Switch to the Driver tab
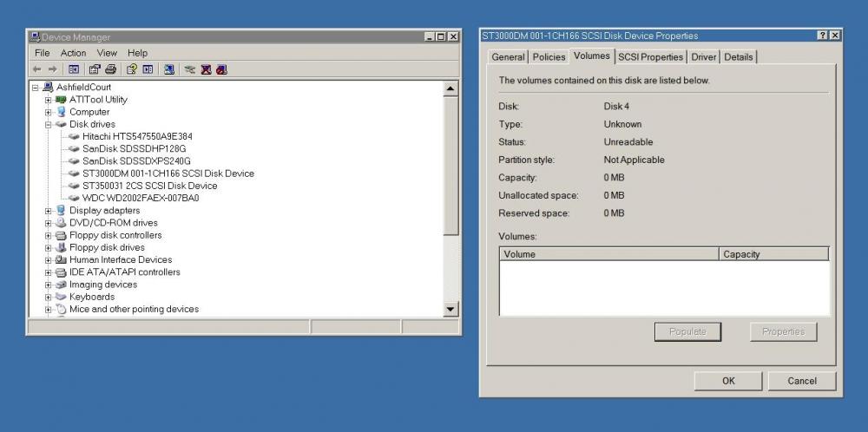Image resolution: width=868 pixels, height=432 pixels. point(703,57)
